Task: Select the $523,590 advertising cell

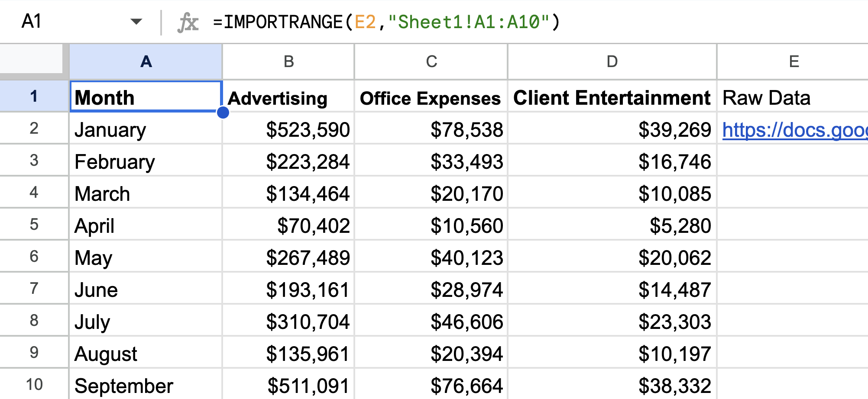Action: (x=288, y=128)
